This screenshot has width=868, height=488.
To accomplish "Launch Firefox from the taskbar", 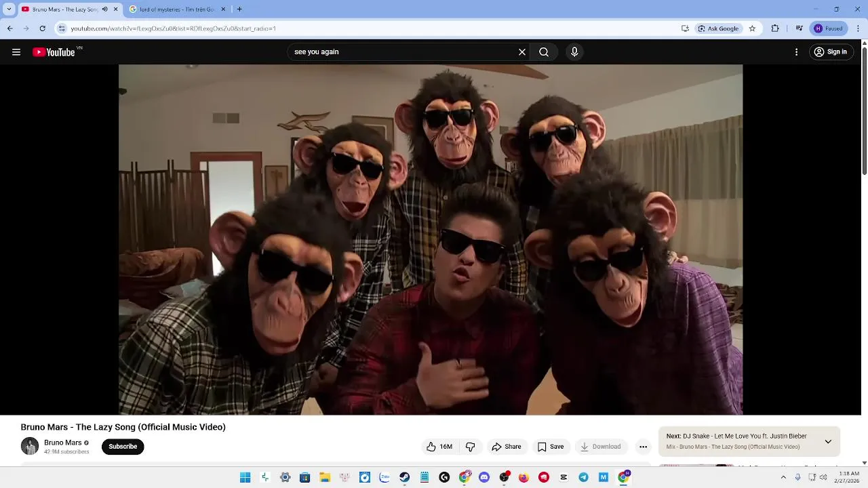I will tap(524, 478).
